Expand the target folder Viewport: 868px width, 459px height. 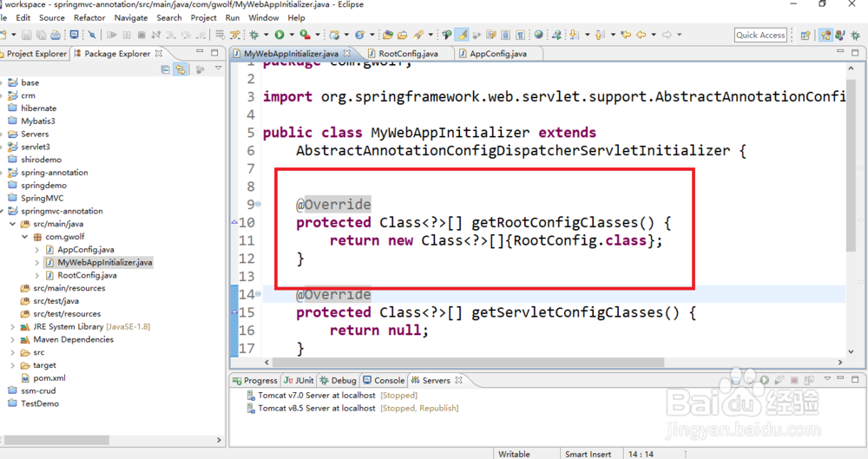[x=13, y=365]
